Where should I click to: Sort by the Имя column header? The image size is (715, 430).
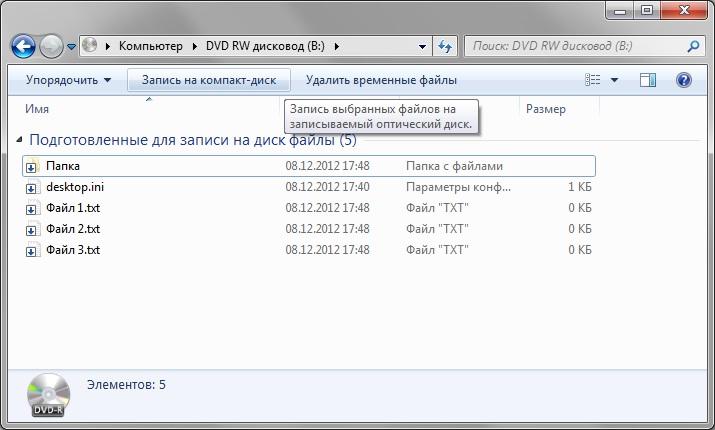click(38, 109)
